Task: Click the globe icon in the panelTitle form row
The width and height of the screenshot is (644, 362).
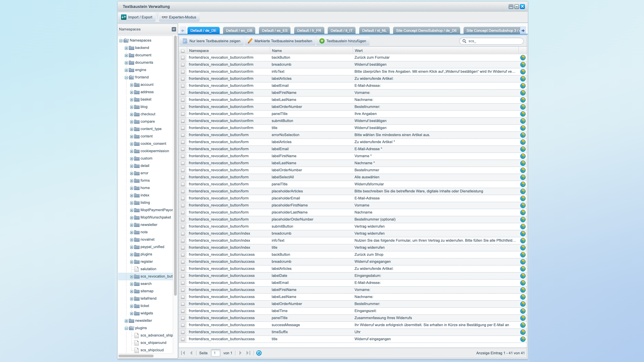Action: click(x=523, y=184)
